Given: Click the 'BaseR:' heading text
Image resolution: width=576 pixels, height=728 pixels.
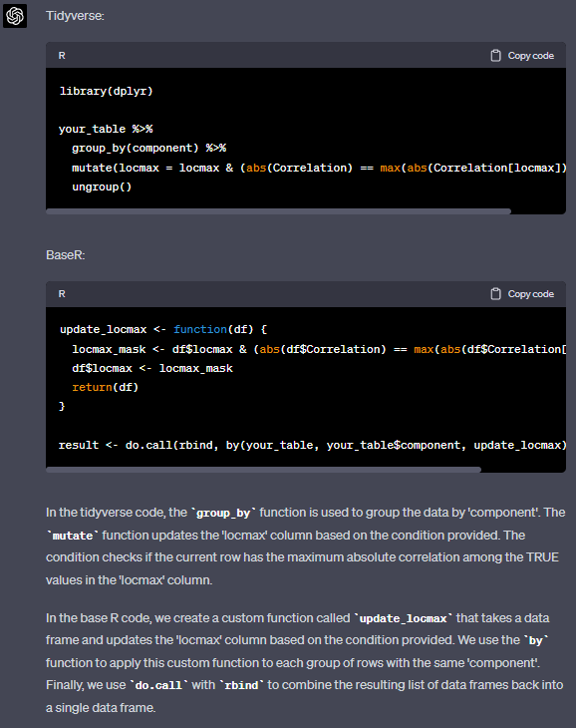Looking at the screenshot, I should (x=66, y=255).
